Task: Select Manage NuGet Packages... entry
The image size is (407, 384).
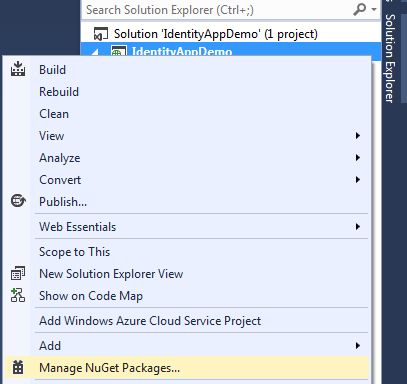Action: pos(187,368)
